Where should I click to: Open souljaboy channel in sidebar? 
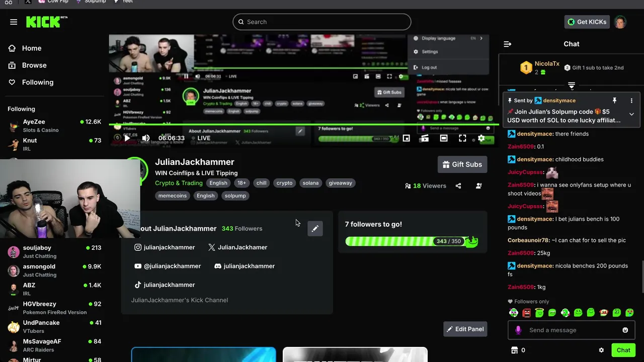pos(54,252)
